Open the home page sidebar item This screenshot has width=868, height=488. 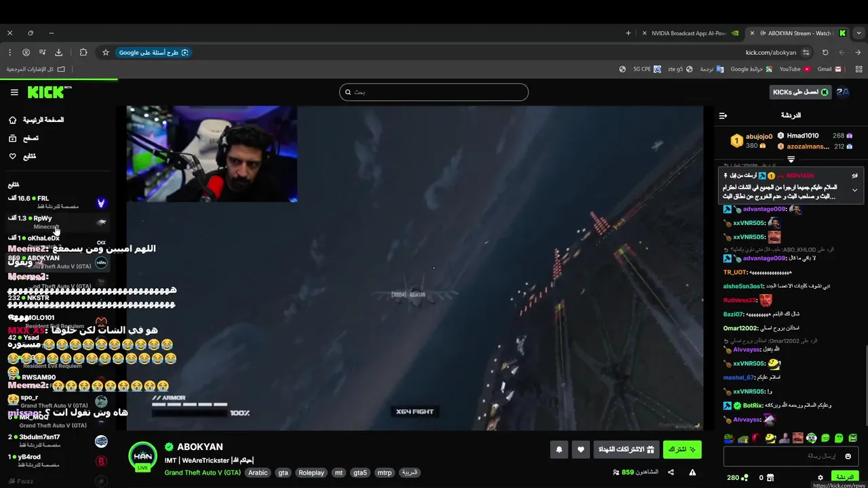point(37,120)
